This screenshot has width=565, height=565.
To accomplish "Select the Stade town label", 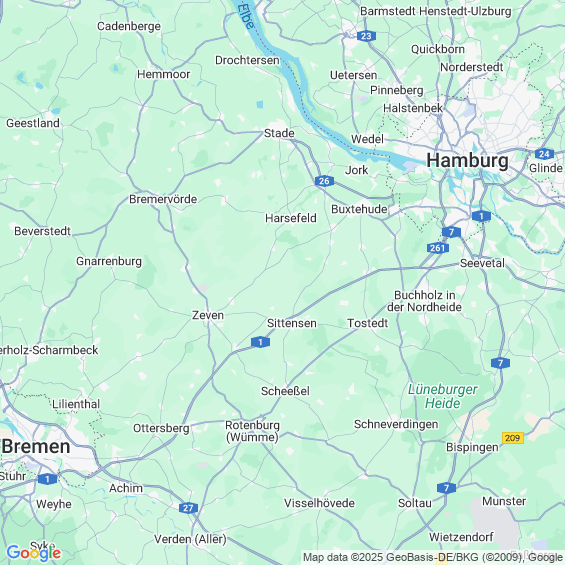I will 279,133.
